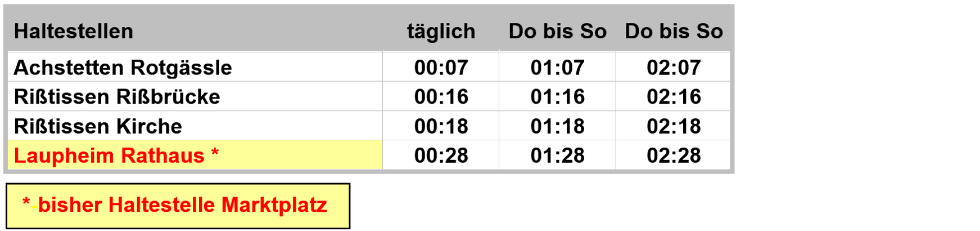The image size is (980, 231).
Task: Select the 01:28 arrival time
Action: tap(558, 156)
